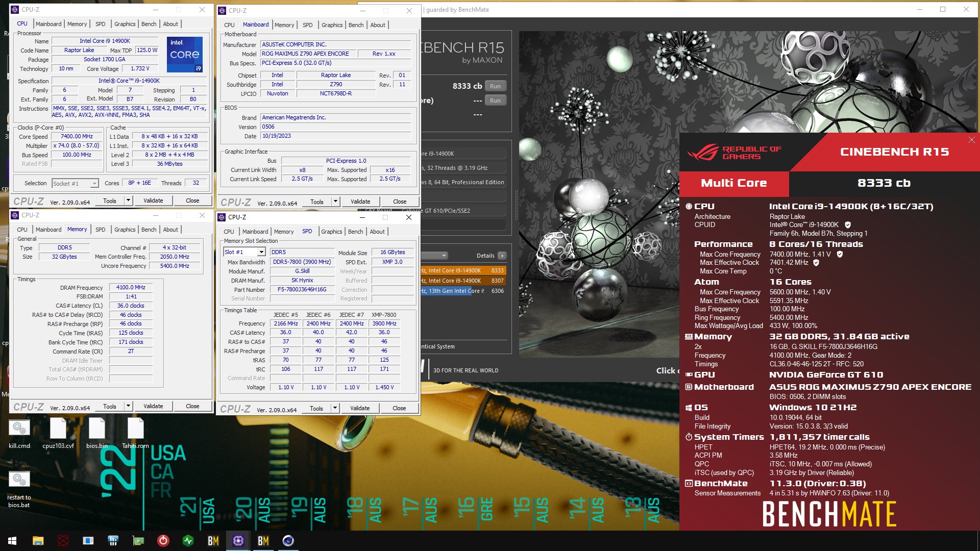Open the blue window panel taskbar icon
980x551 pixels.
pos(88,541)
